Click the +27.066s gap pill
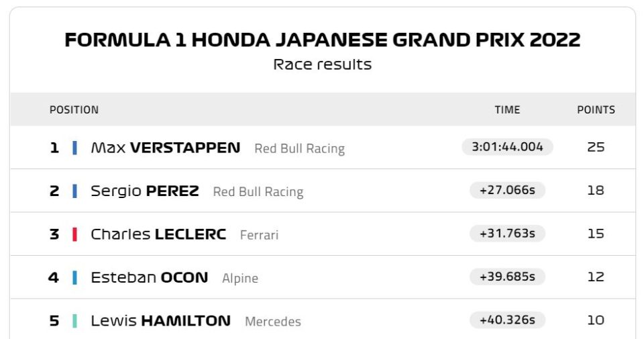Image resolution: width=644 pixels, height=339 pixels. coord(507,190)
